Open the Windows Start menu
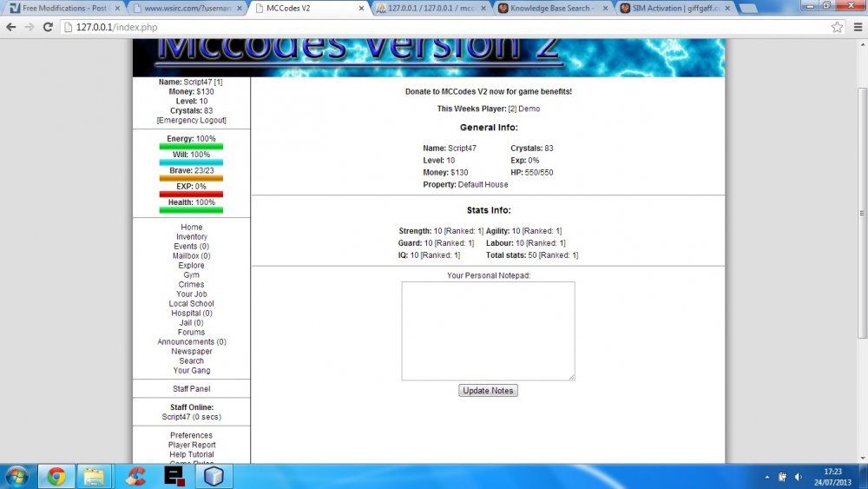The height and width of the screenshot is (489, 868). 16,476
